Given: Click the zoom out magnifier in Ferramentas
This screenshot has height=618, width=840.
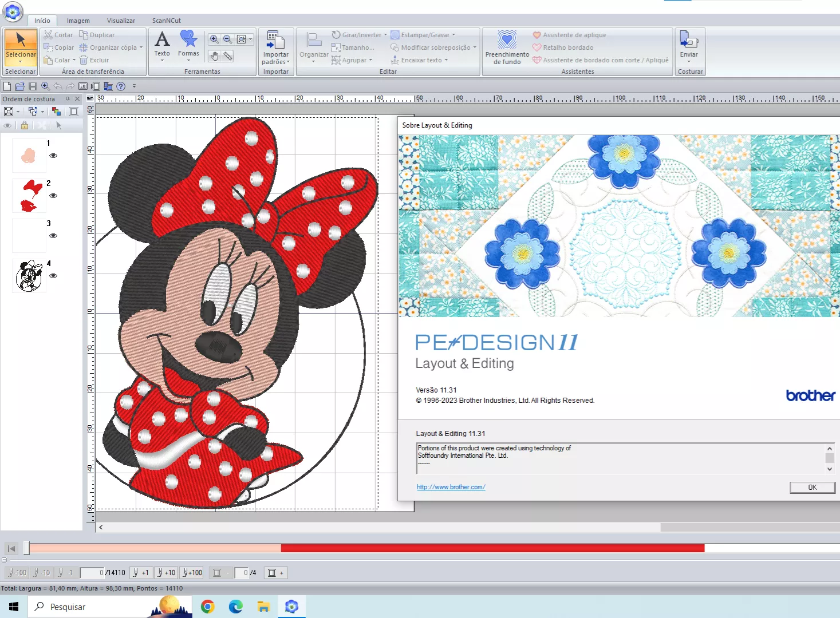Looking at the screenshot, I should [x=227, y=39].
